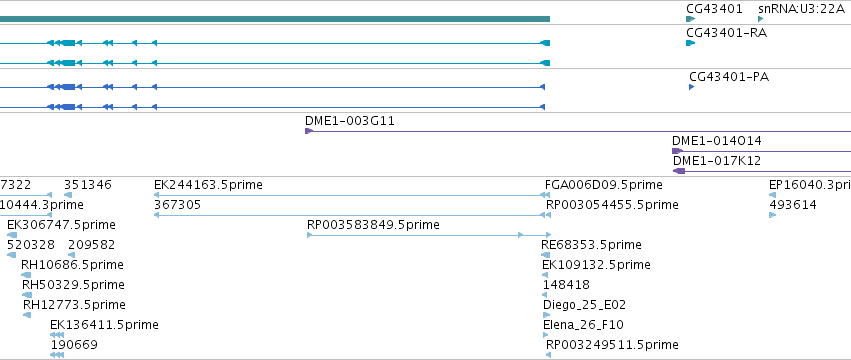
Task: Click the 367305 feature label
Action: (x=177, y=205)
